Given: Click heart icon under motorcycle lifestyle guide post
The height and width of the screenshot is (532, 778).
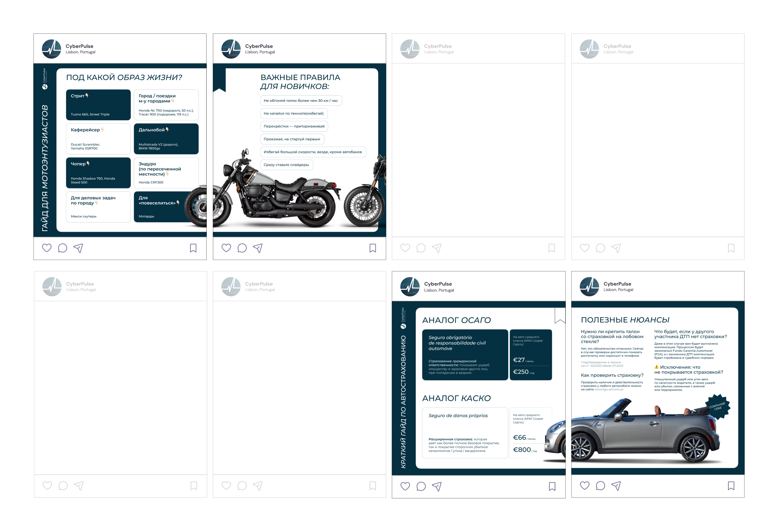Looking at the screenshot, I should click(47, 248).
